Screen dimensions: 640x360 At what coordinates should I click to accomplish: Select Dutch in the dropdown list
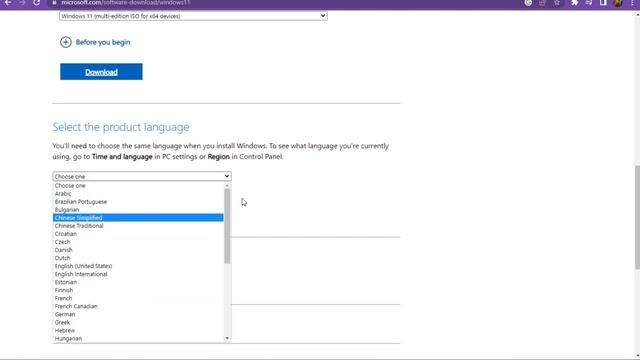(x=138, y=258)
